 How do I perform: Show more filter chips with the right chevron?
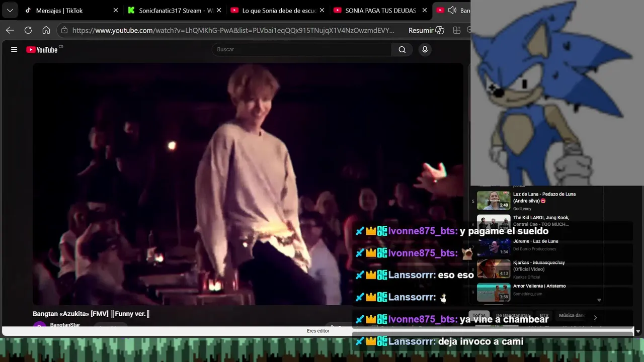click(595, 318)
